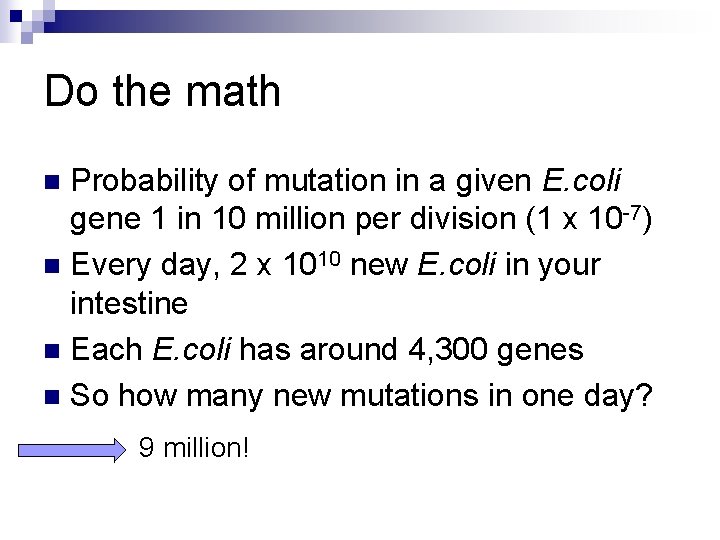Select the Do the math title text
This screenshot has width=720, height=540.
click(x=163, y=92)
